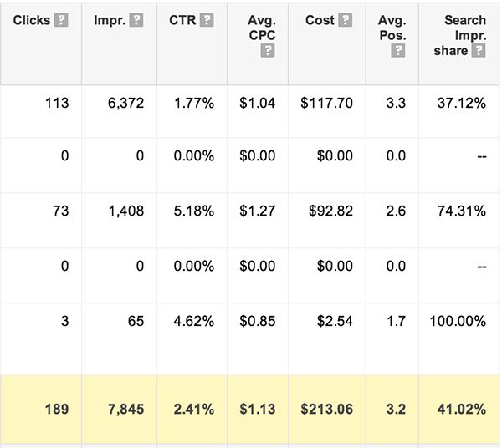
Task: Open the Avg. Pos. help icon
Action: [398, 51]
